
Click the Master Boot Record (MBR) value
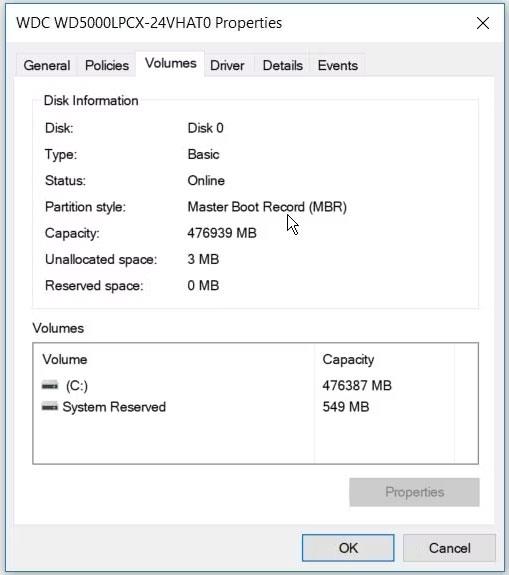(x=267, y=207)
